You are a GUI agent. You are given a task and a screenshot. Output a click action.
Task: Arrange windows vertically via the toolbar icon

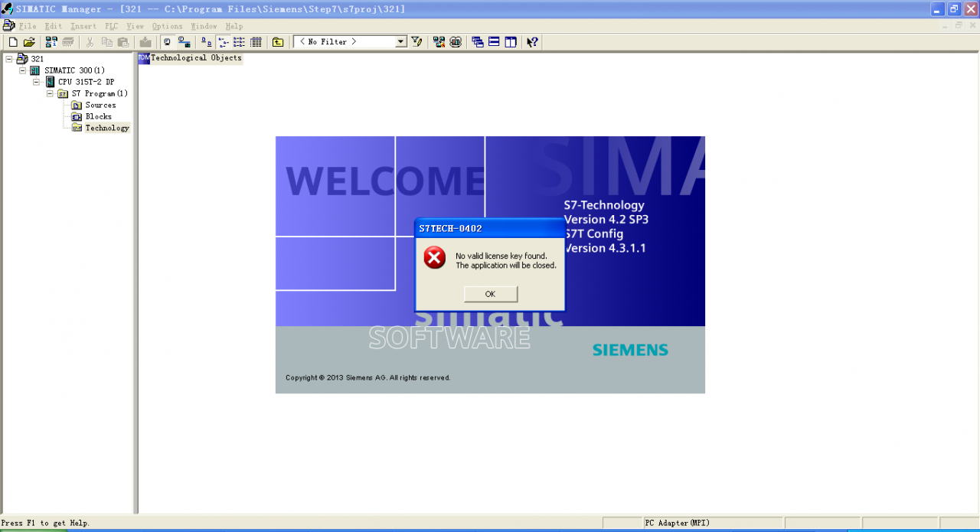pos(511,42)
